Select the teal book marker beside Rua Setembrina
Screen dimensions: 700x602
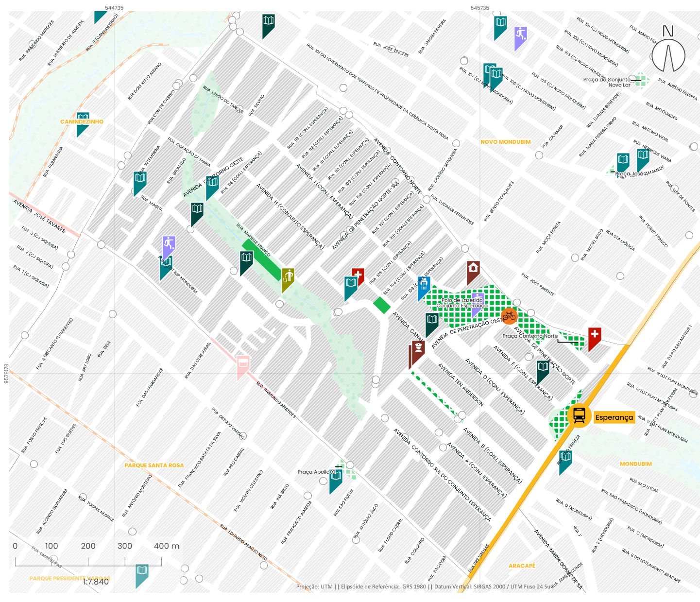[140, 183]
